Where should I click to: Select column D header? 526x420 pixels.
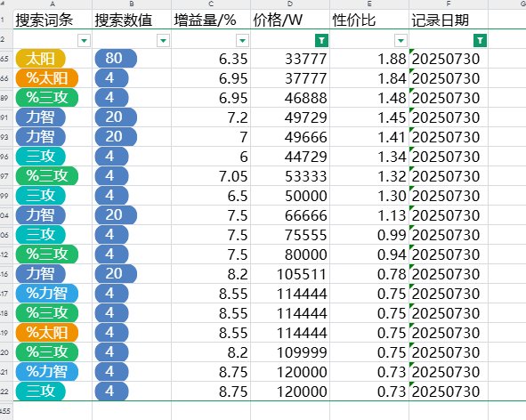290,4
